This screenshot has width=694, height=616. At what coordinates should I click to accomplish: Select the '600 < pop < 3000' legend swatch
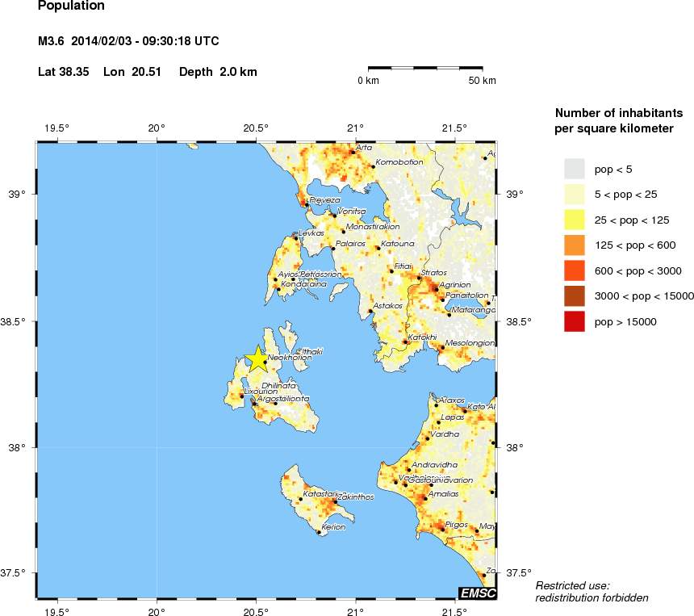(x=574, y=270)
